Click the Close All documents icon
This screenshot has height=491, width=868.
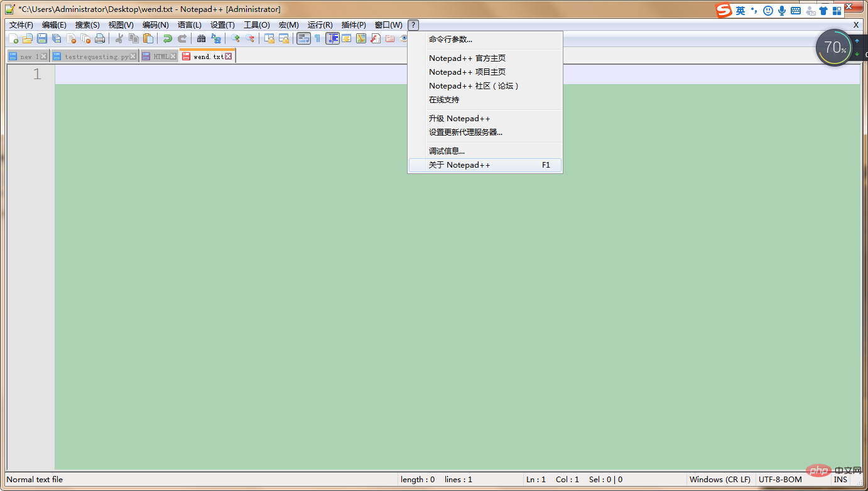[85, 38]
